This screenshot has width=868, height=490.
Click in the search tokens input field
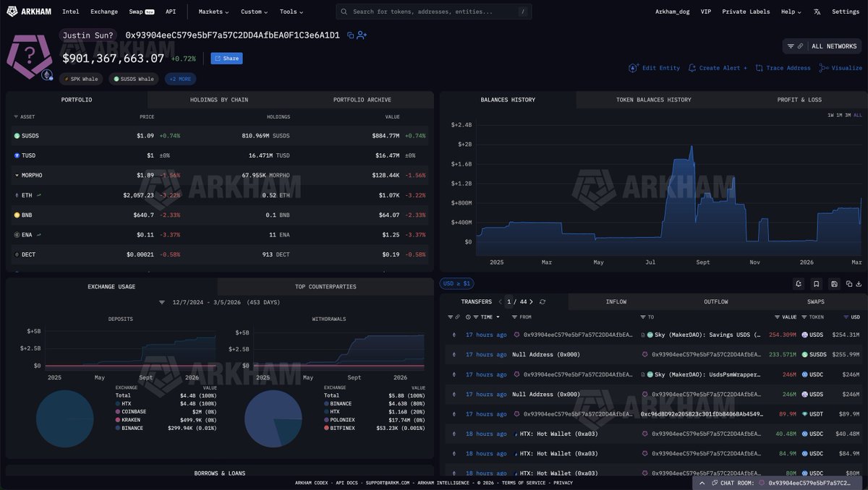[x=434, y=12]
